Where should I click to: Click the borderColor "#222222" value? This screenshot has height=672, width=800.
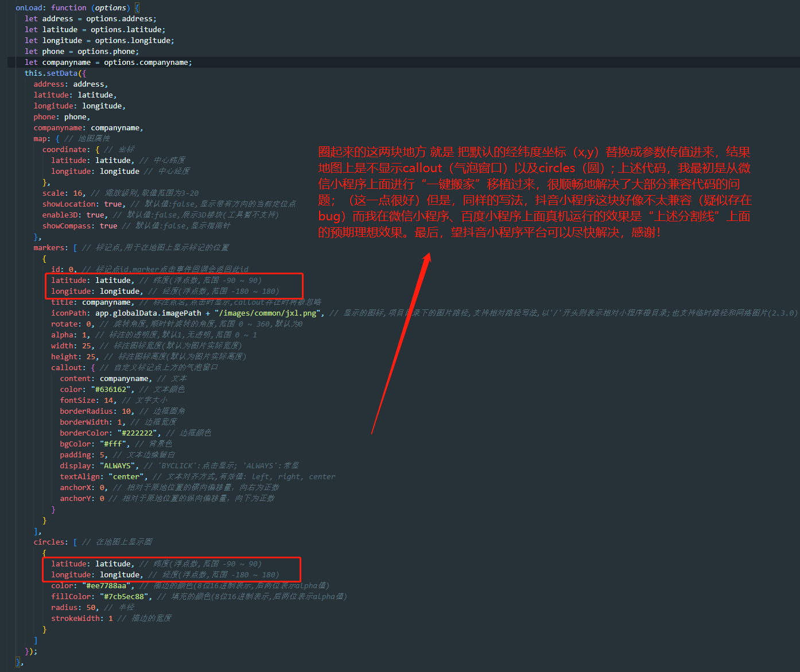138,433
